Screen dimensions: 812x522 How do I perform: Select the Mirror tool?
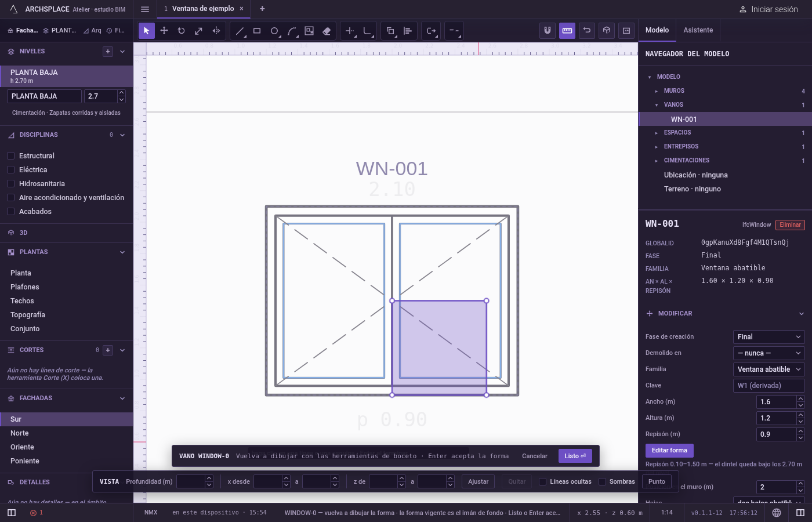point(216,31)
